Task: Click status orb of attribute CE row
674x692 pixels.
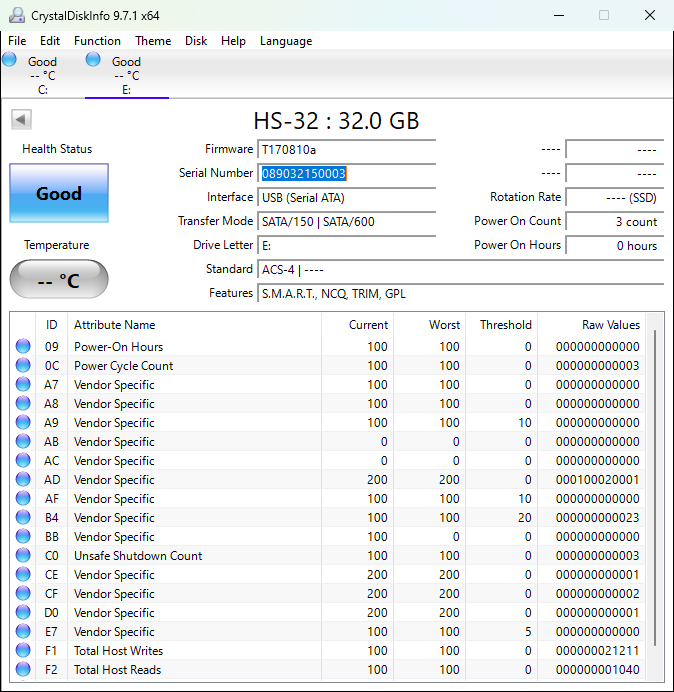Action: coord(23,574)
